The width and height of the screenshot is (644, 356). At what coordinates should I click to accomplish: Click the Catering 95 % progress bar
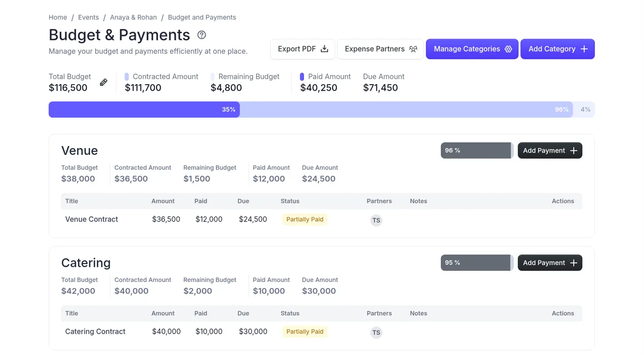pos(477,263)
